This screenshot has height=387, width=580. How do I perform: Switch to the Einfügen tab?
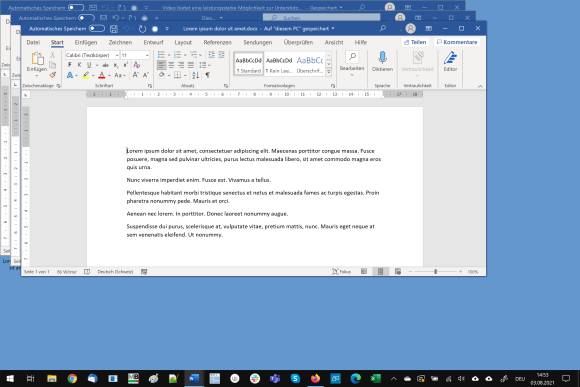pos(86,43)
